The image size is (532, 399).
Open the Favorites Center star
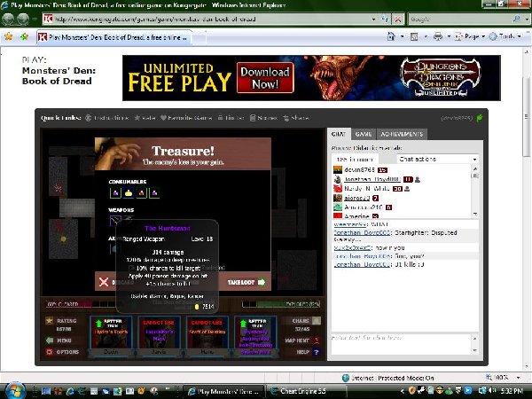click(x=9, y=36)
